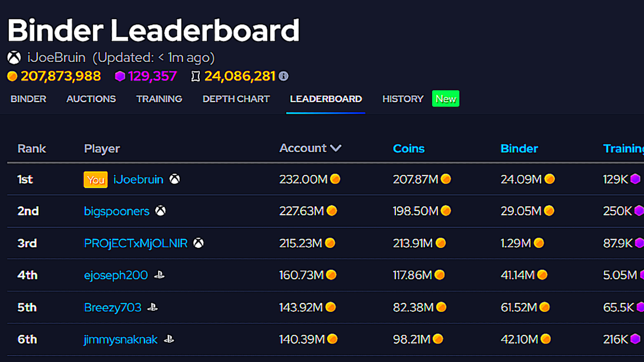Click the purple training point icon beside 129,357
This screenshot has height=362, width=644.
coord(120,76)
